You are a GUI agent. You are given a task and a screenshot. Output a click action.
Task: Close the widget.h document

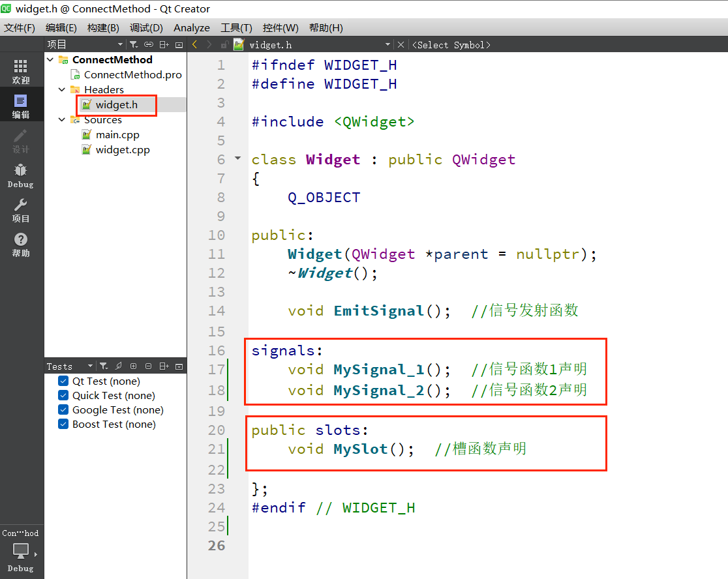(401, 44)
